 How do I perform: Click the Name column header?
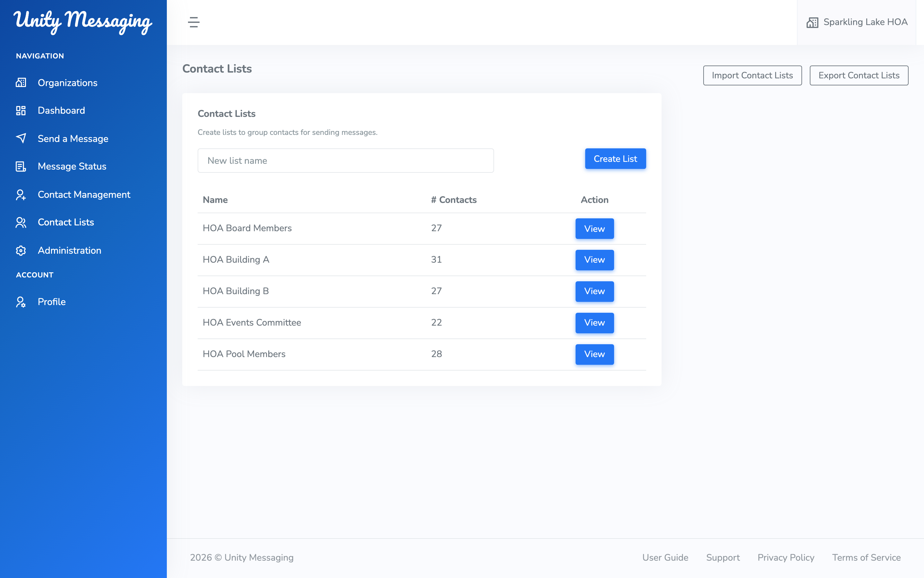coord(215,200)
